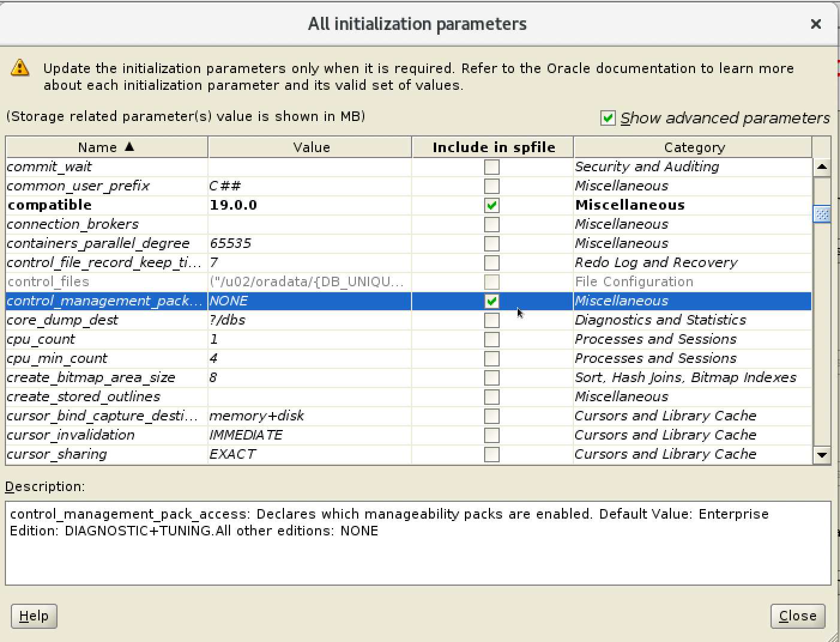840x642 pixels.
Task: Click the warning triangle icon
Action: tap(20, 68)
